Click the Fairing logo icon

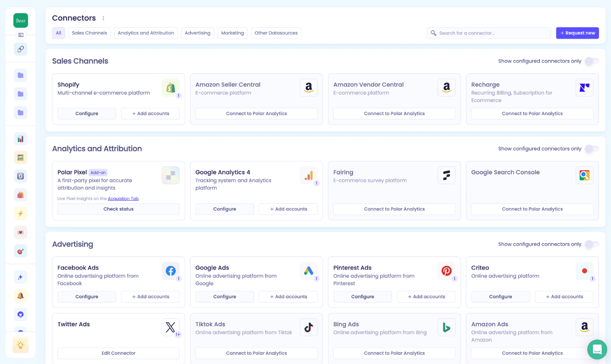[447, 176]
